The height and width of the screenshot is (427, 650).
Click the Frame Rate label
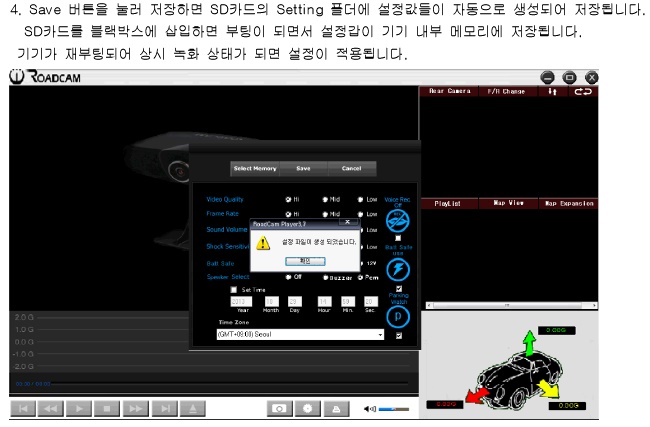pos(222,214)
